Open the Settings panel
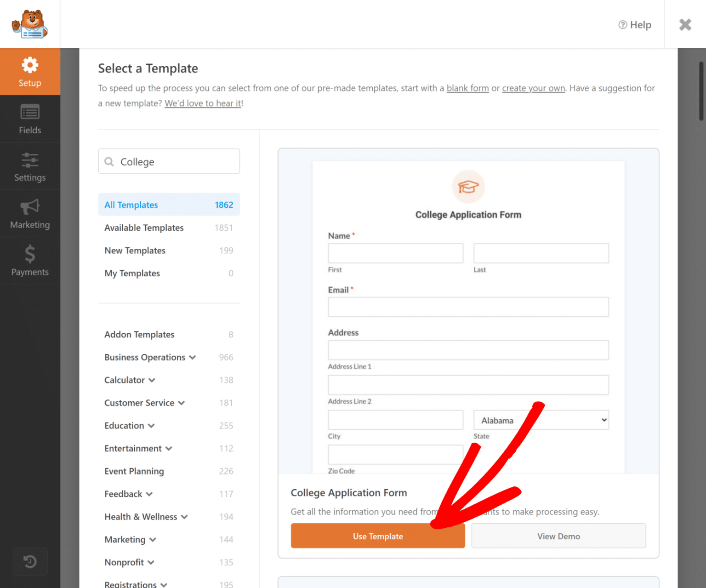 (30, 166)
